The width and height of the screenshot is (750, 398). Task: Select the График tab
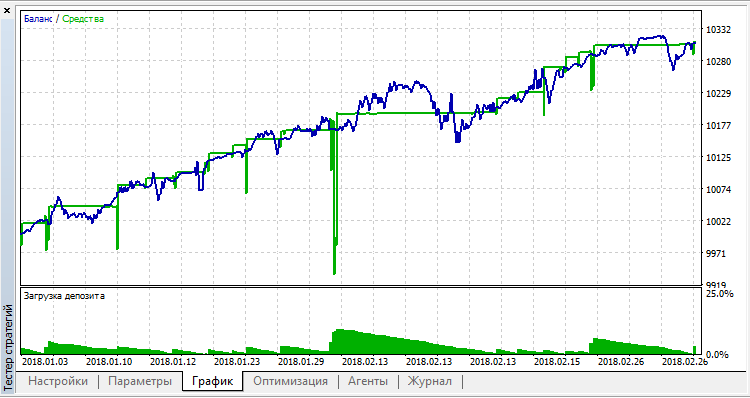click(212, 381)
